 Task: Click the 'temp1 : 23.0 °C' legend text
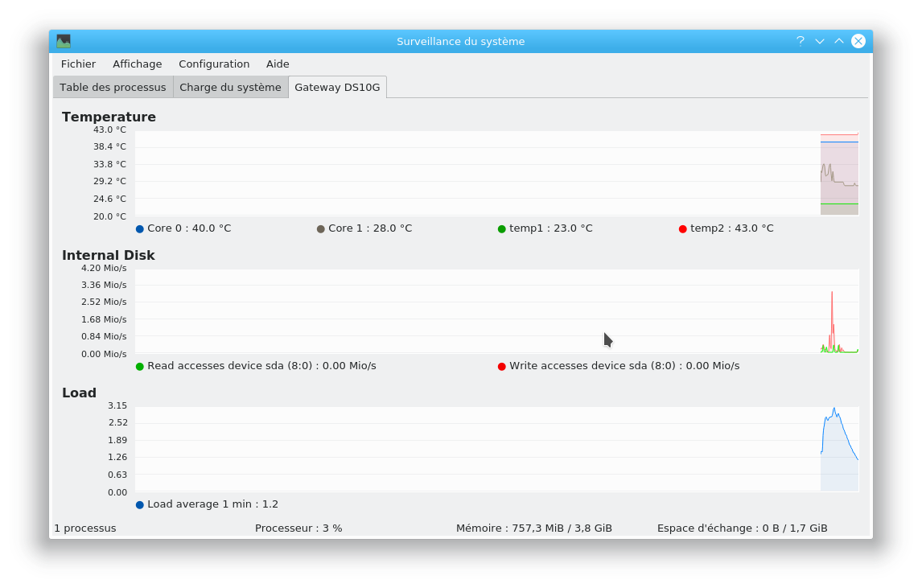click(x=551, y=228)
